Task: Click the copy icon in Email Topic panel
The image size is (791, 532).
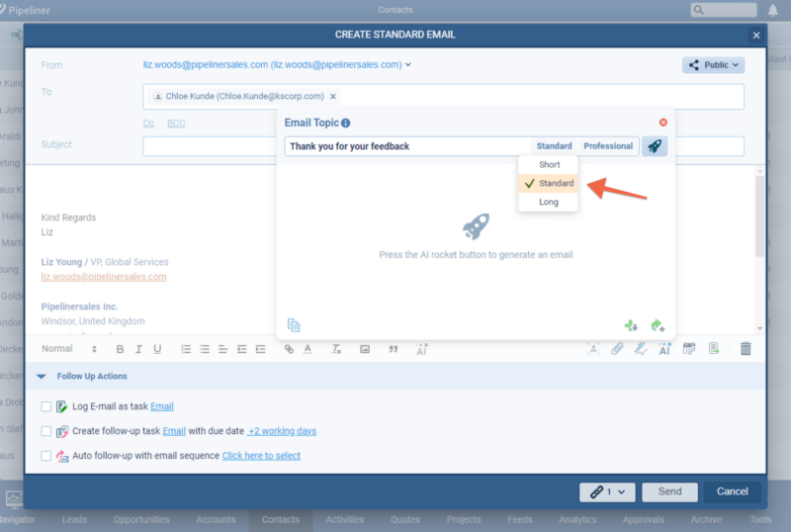Action: point(294,325)
